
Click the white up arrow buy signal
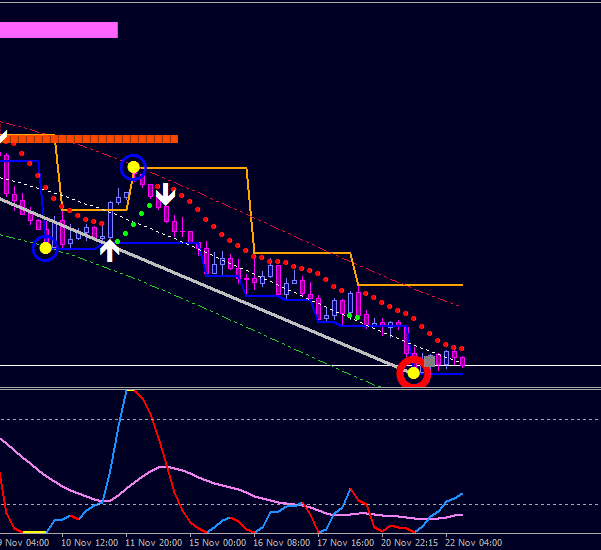(110, 250)
